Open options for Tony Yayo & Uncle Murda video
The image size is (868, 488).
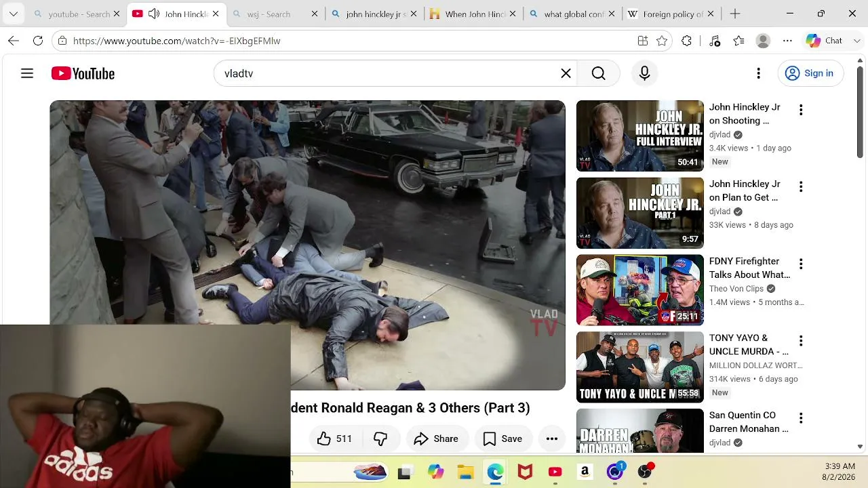coord(801,340)
